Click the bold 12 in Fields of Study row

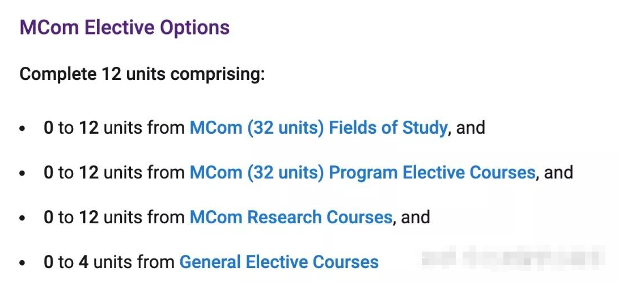[x=88, y=127]
